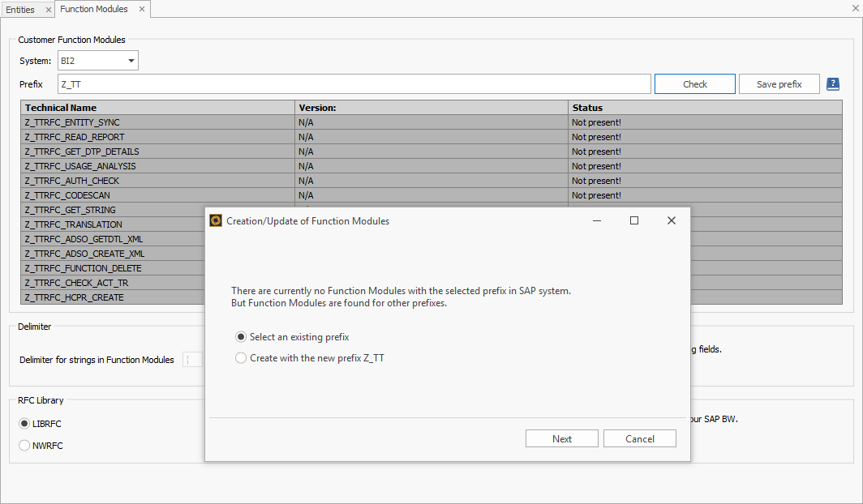Open the System dropdown showing BI2
The image size is (863, 504).
pos(130,60)
